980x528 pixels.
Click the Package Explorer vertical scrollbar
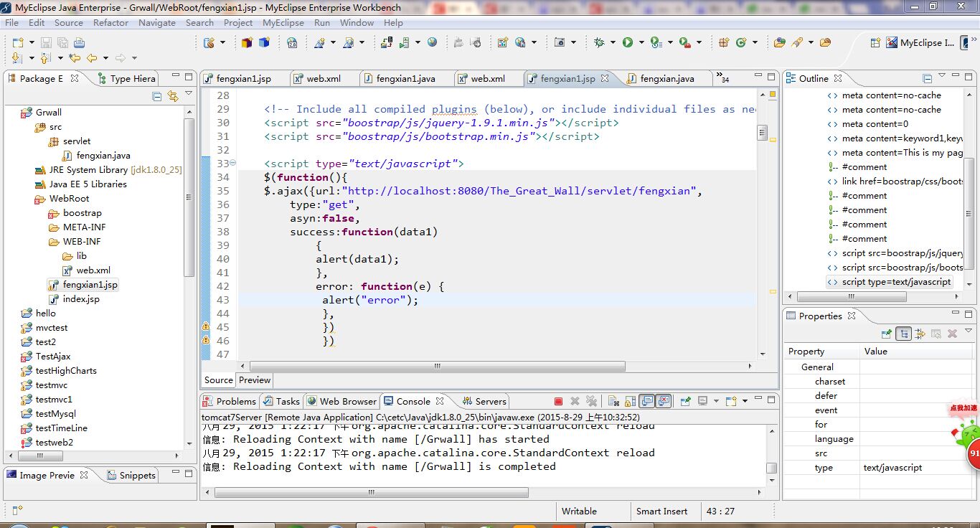coord(189,197)
